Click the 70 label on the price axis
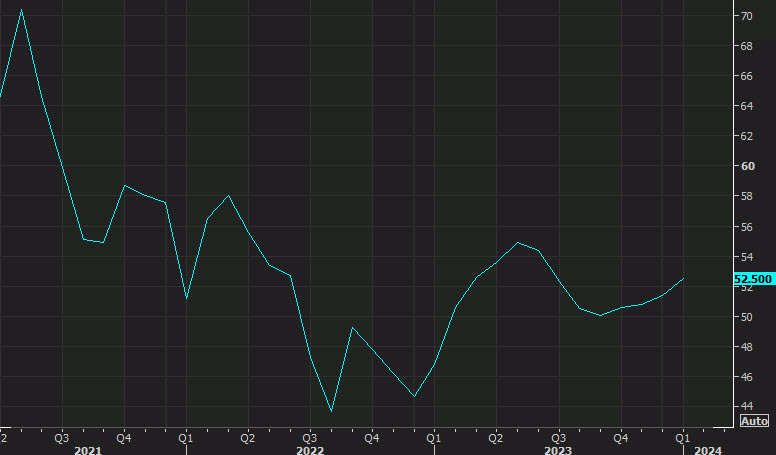Viewport: 776px width, 455px height. coord(747,16)
